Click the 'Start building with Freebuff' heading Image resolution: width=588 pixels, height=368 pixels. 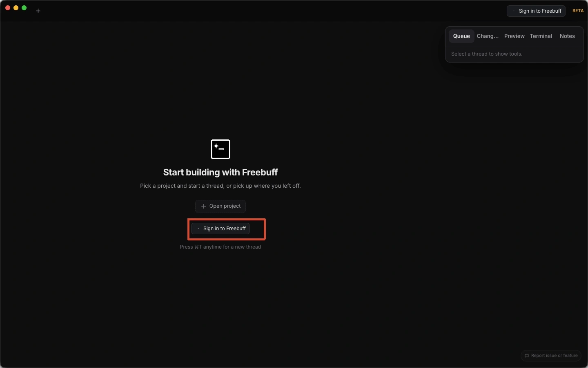pyautogui.click(x=220, y=173)
